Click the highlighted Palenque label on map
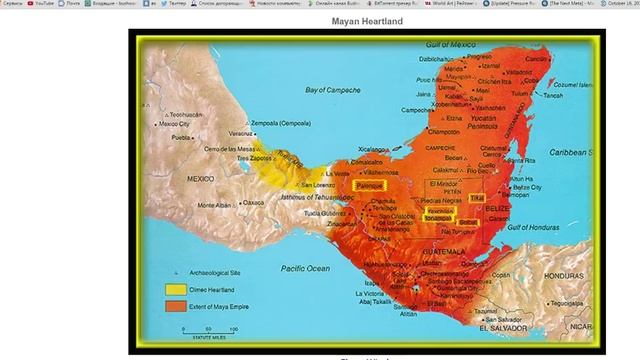This screenshot has width=640, height=360. click(369, 186)
